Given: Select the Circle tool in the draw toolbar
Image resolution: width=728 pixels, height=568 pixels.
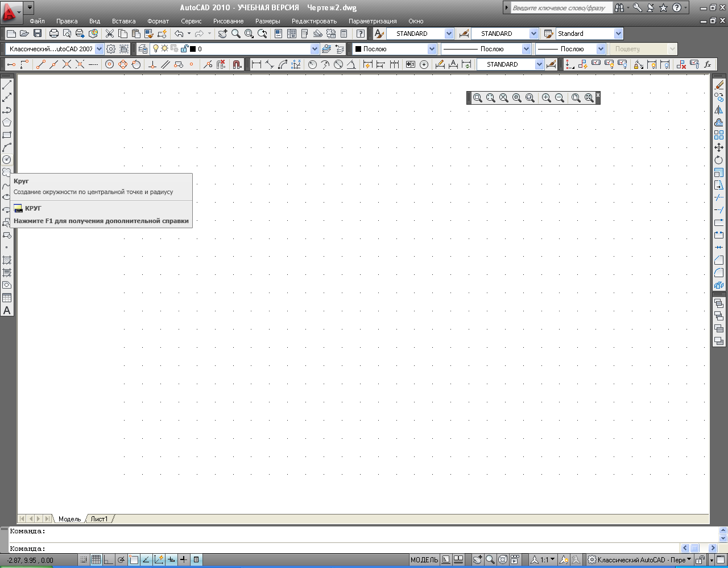Looking at the screenshot, I should click(7, 160).
